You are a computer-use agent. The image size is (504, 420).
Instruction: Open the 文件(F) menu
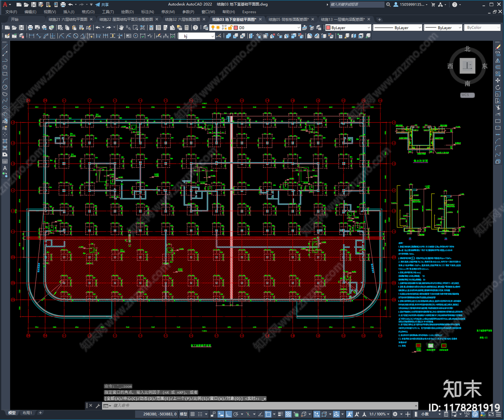pos(11,12)
